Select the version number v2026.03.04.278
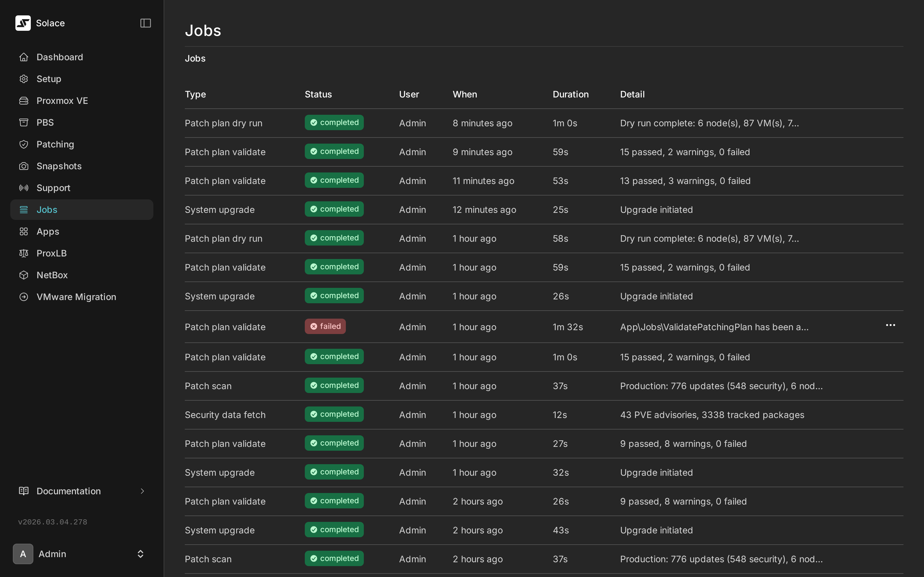Image resolution: width=924 pixels, height=577 pixels. (53, 522)
